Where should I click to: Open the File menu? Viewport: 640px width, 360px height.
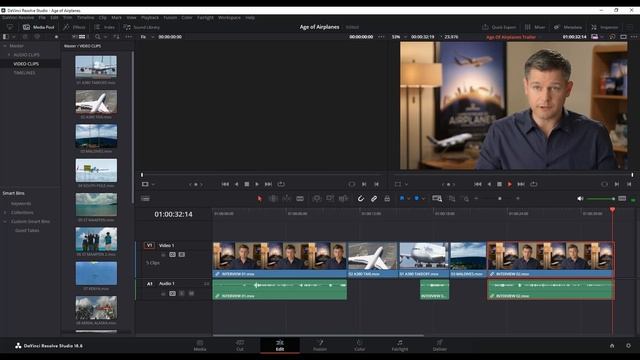42,18
